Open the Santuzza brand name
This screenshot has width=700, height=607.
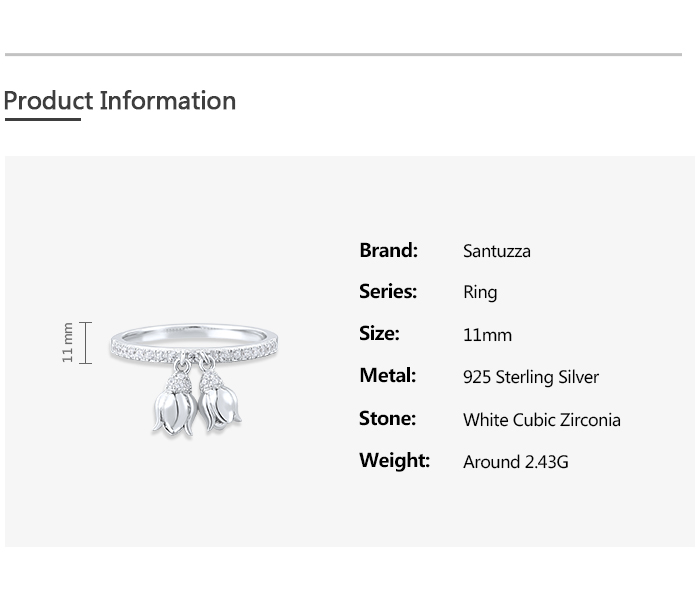pos(496,251)
